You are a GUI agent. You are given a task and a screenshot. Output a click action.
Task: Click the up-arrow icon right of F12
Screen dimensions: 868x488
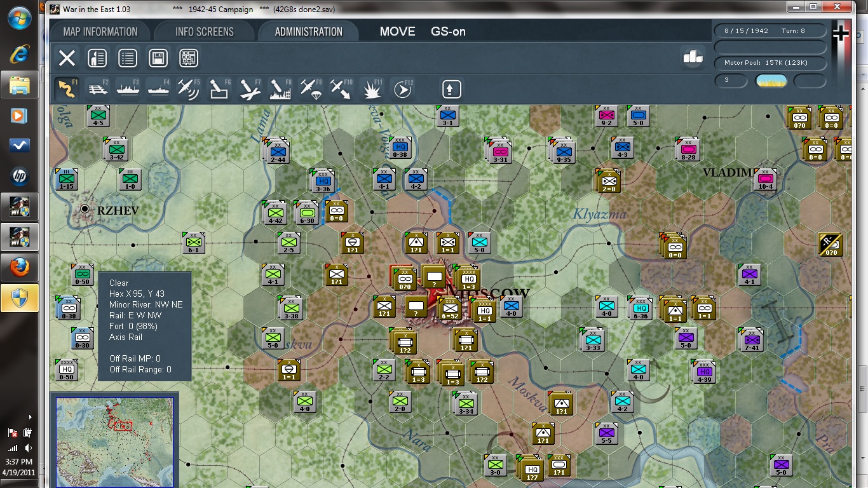[x=451, y=89]
